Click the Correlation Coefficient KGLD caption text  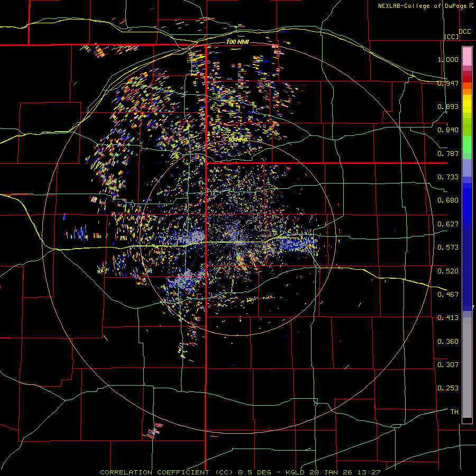coord(240,472)
